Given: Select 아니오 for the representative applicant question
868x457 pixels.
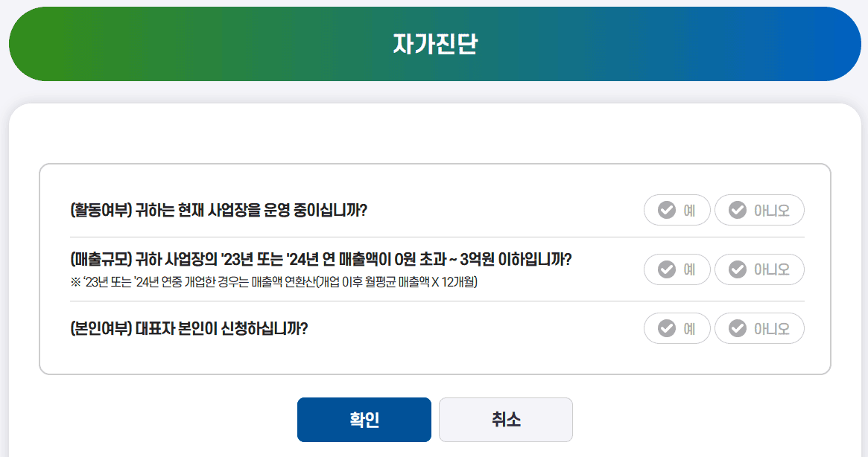Looking at the screenshot, I should point(759,327).
